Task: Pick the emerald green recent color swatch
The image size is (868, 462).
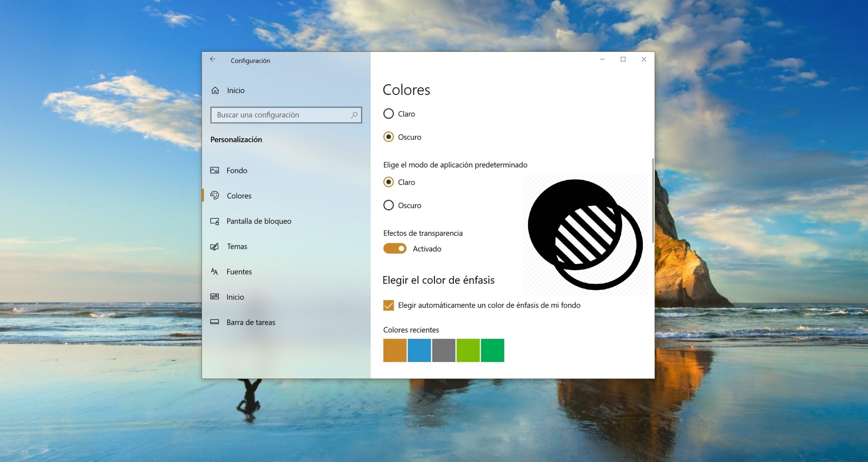Action: (492, 350)
